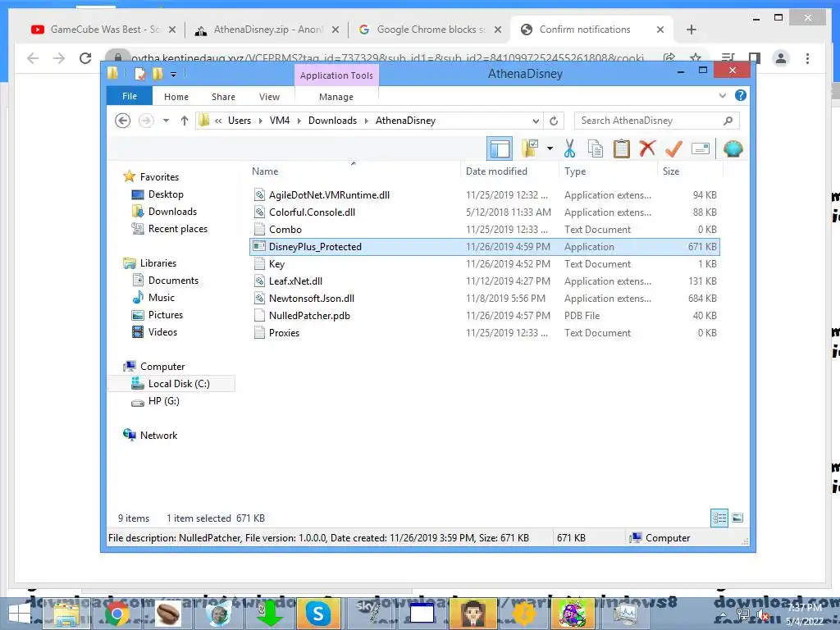Go back with the Explorer back arrow
840x630 pixels.
[x=123, y=121]
